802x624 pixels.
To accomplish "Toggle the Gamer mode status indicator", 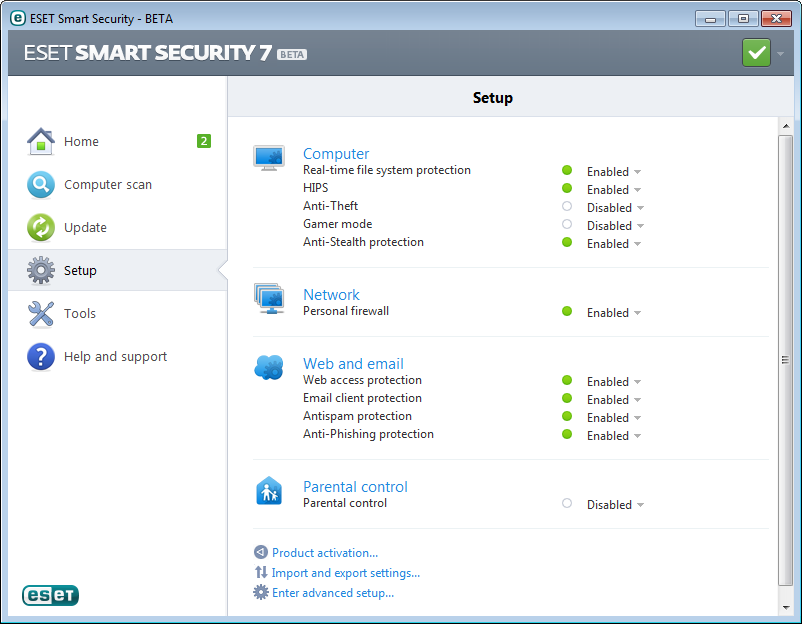I will click(x=567, y=225).
